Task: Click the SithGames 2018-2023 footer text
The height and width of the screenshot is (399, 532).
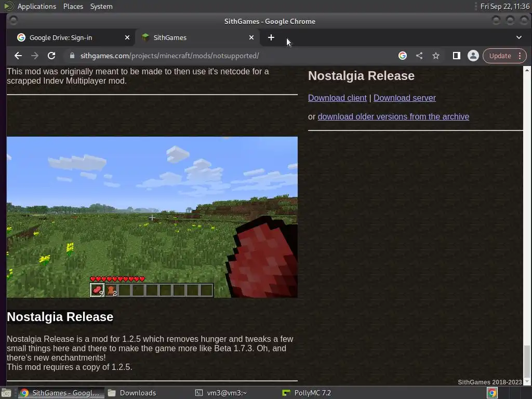Action: [x=489, y=382]
